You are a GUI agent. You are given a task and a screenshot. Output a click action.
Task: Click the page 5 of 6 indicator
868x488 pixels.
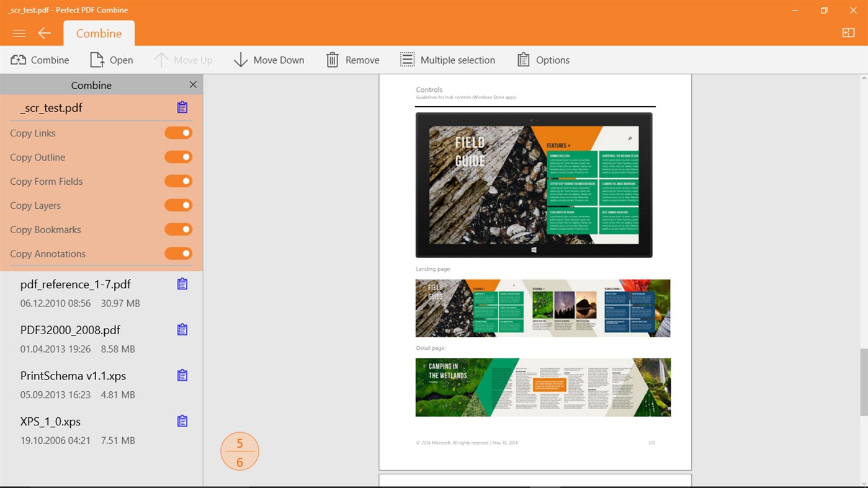pyautogui.click(x=239, y=450)
